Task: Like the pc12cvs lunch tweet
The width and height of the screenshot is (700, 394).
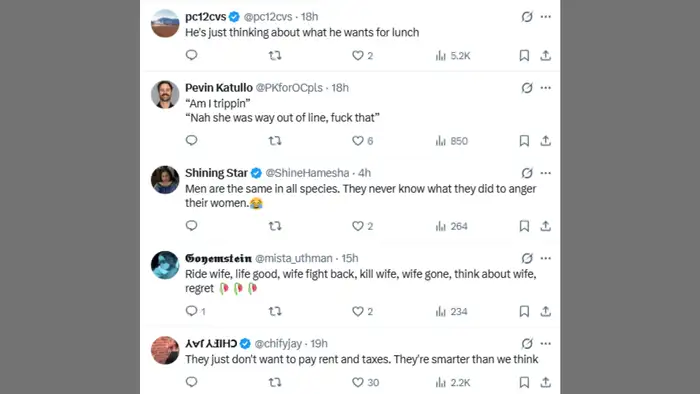Action: (362, 55)
